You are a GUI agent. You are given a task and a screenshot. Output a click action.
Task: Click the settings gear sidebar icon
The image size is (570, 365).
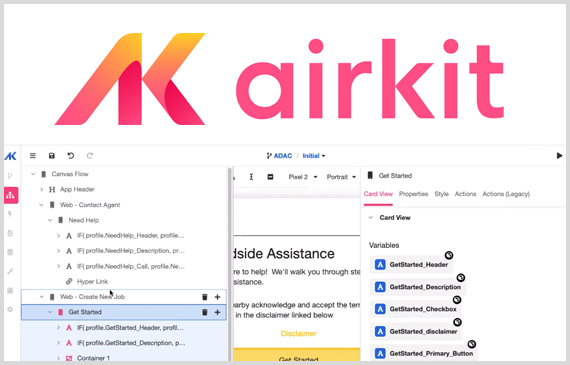coord(10,309)
